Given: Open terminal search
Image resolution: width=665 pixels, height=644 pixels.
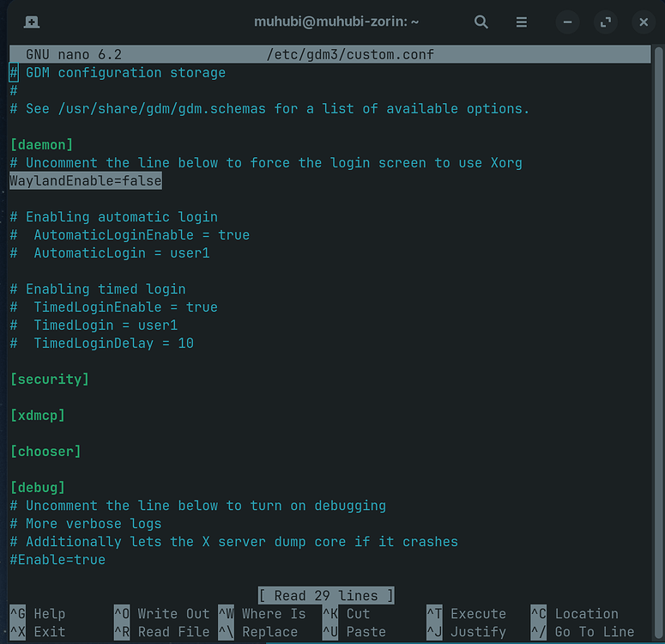Looking at the screenshot, I should point(481,21).
